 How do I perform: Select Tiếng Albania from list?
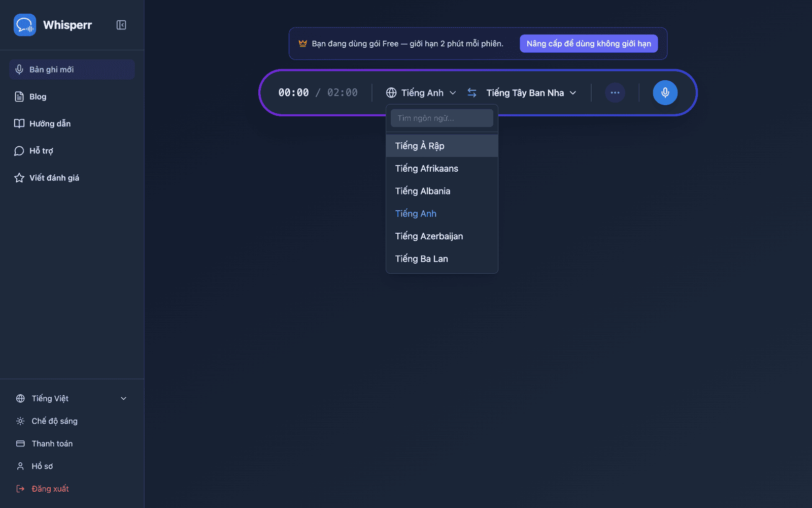[442, 191]
